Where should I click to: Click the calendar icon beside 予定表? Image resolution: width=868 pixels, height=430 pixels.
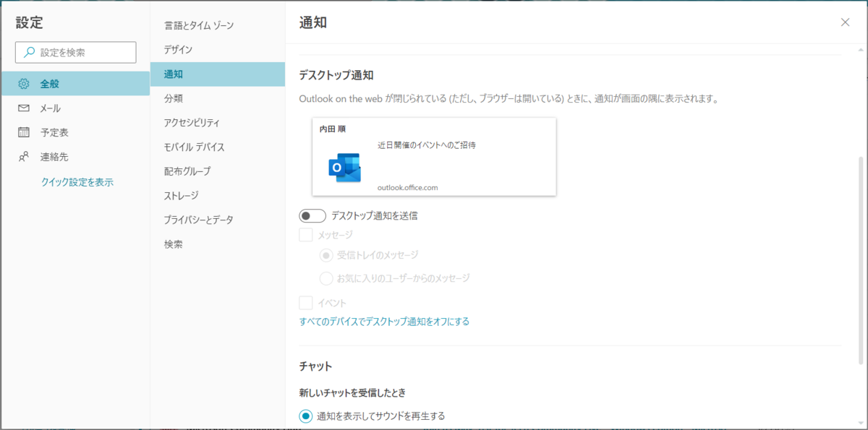(x=24, y=132)
